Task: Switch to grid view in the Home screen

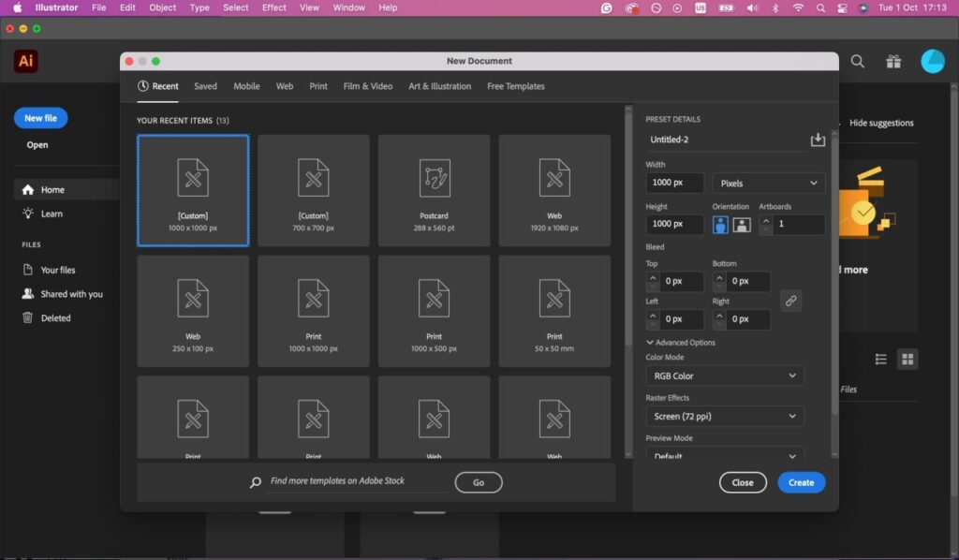Action: tap(907, 360)
